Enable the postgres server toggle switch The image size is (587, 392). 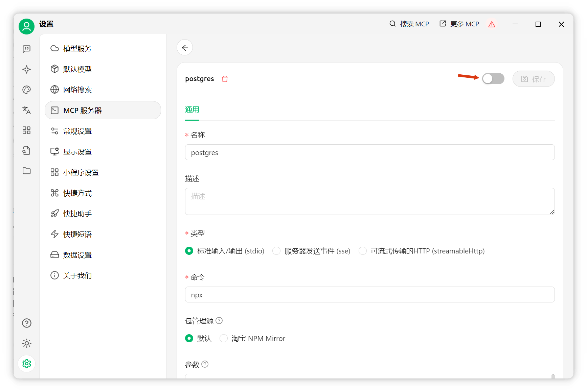tap(493, 79)
